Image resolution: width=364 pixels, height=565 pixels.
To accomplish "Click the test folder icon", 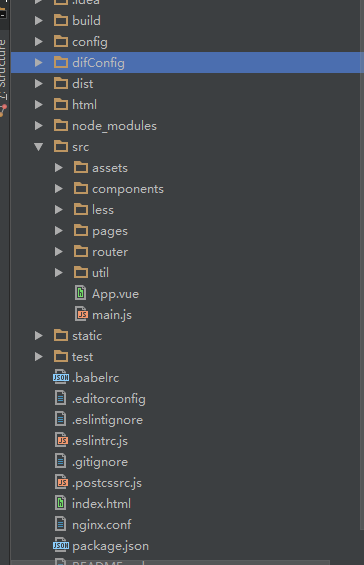I will [x=61, y=356].
